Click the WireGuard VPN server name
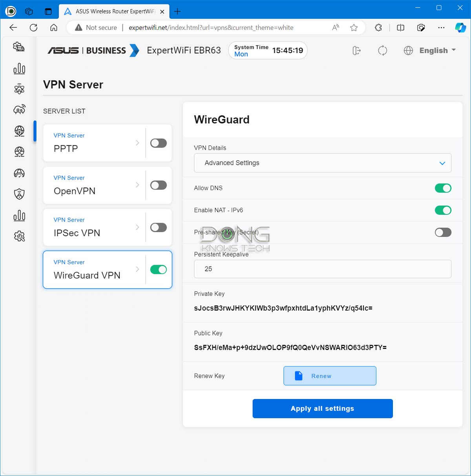Image resolution: width=471 pixels, height=476 pixels. (87, 275)
